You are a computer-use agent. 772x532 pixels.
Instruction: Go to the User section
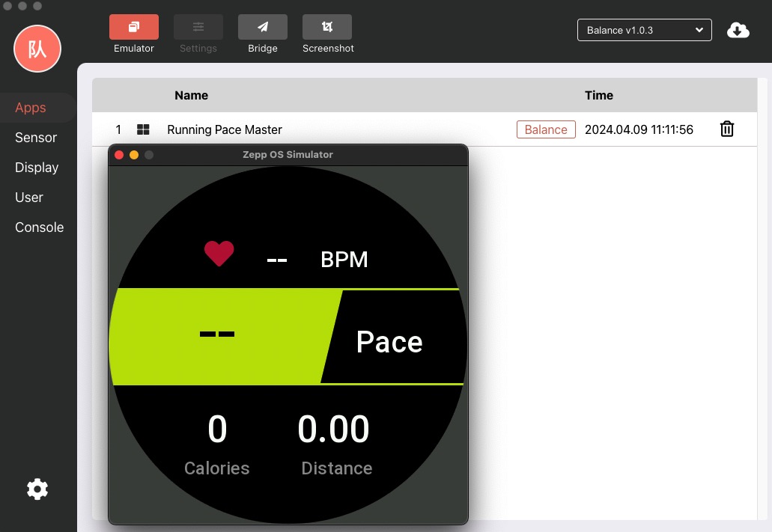[29, 198]
